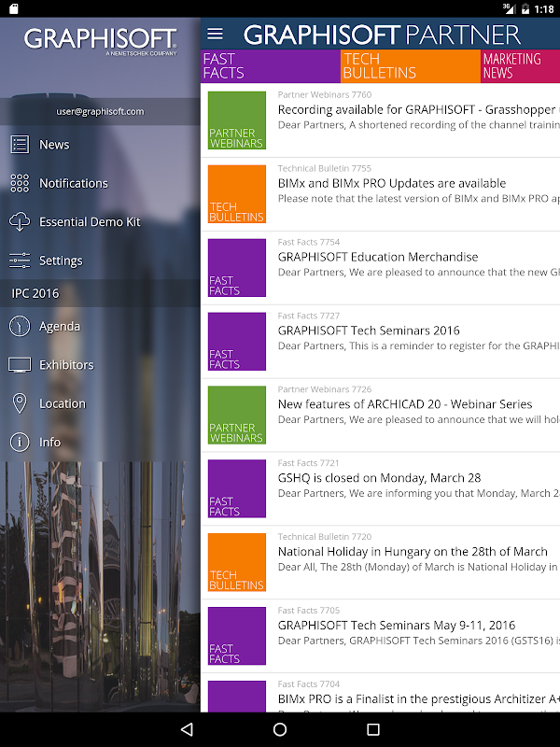Tap the Android home button
The height and width of the screenshot is (747, 560).
point(280,729)
